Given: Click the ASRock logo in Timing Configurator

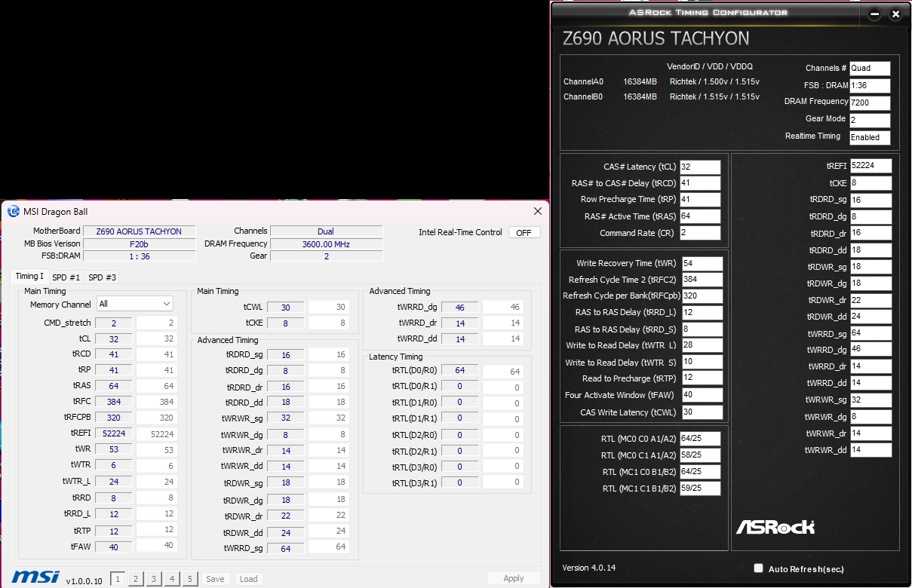Looking at the screenshot, I should 775,527.
